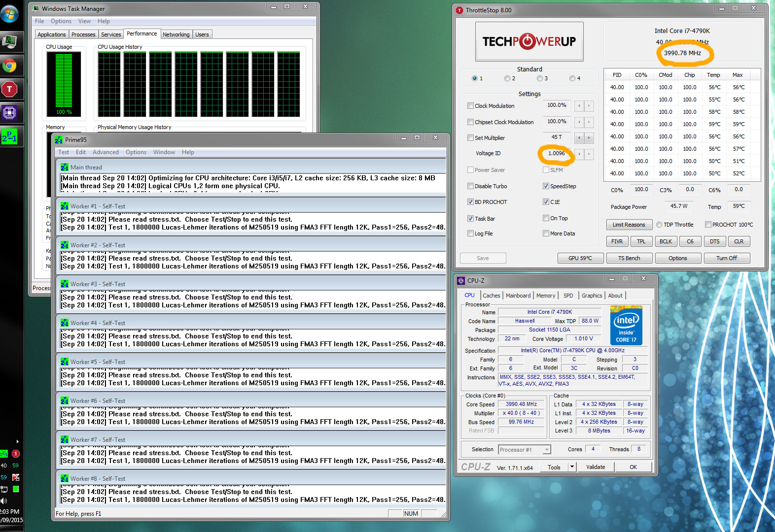Click the red notification tray icon
Image resolution: width=775 pixels, height=532 pixels.
point(16,454)
